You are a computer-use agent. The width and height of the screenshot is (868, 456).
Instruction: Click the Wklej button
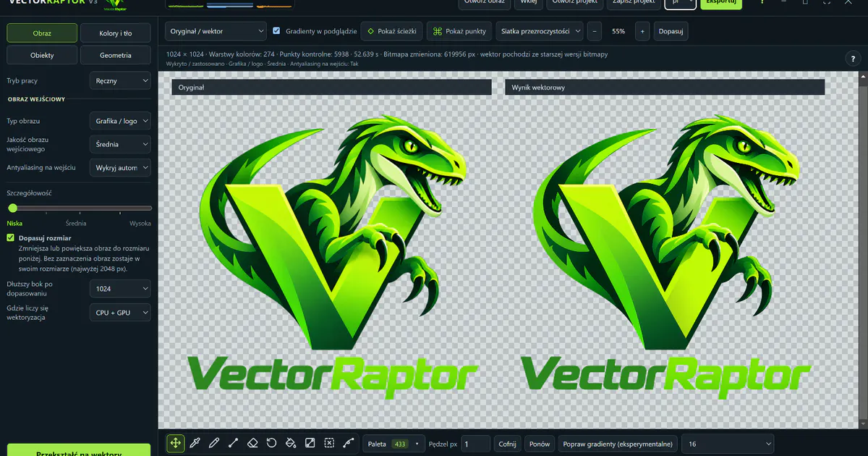529,3
